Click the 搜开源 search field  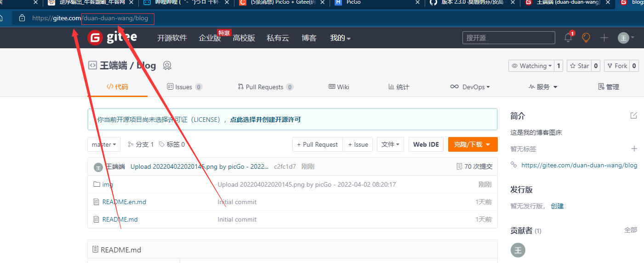tap(509, 38)
